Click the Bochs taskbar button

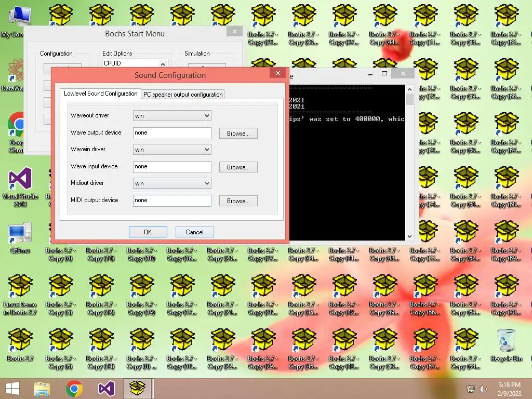137,389
